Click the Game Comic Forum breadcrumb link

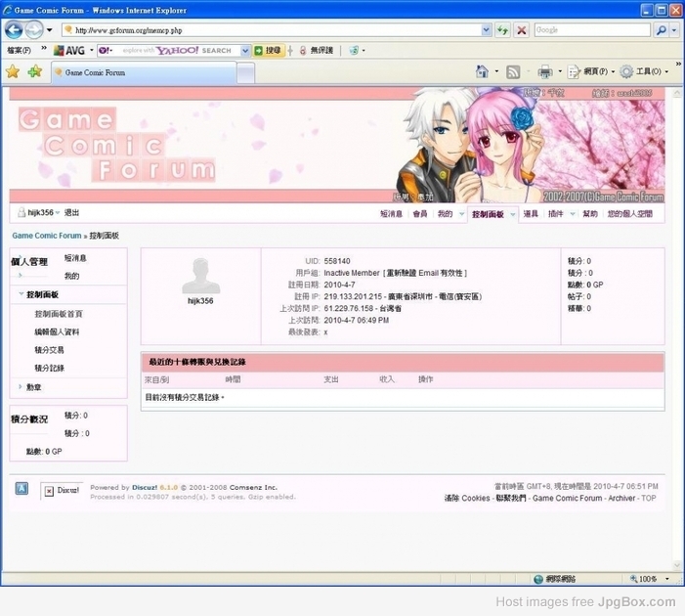[x=47, y=236]
